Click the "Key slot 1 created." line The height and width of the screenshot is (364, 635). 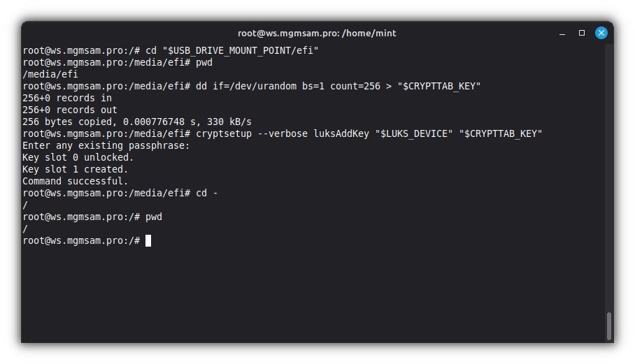(x=75, y=169)
